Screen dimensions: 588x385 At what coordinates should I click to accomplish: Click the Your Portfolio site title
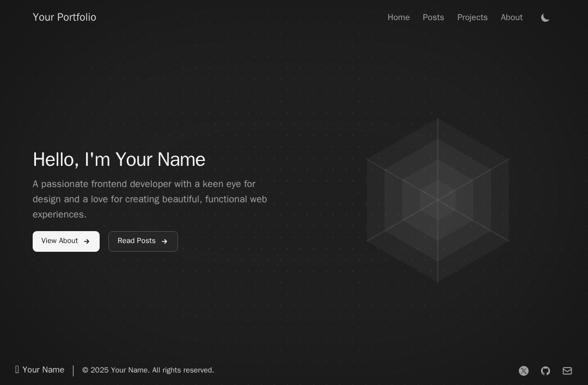(x=64, y=17)
